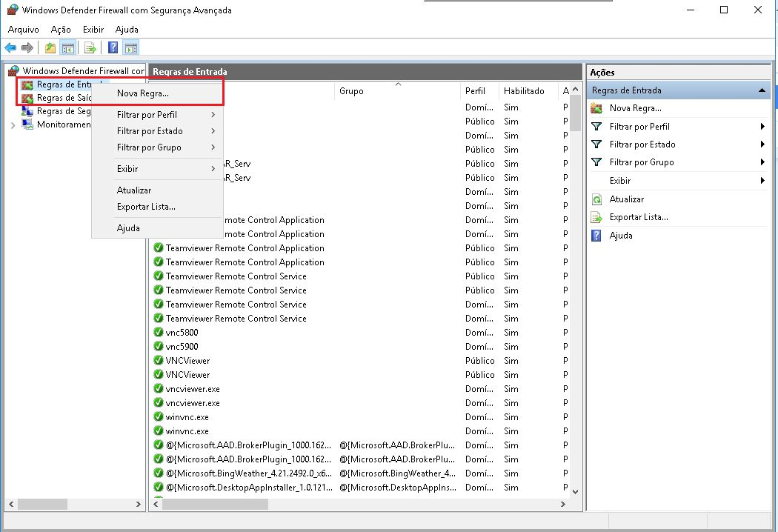Click the Regras de Saída tree icon

27,98
